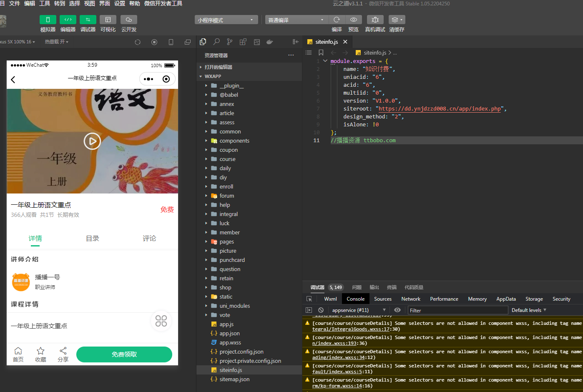The height and width of the screenshot is (392, 583).
Task: Select siteinfo.js in file tree
Action: pos(249,370)
